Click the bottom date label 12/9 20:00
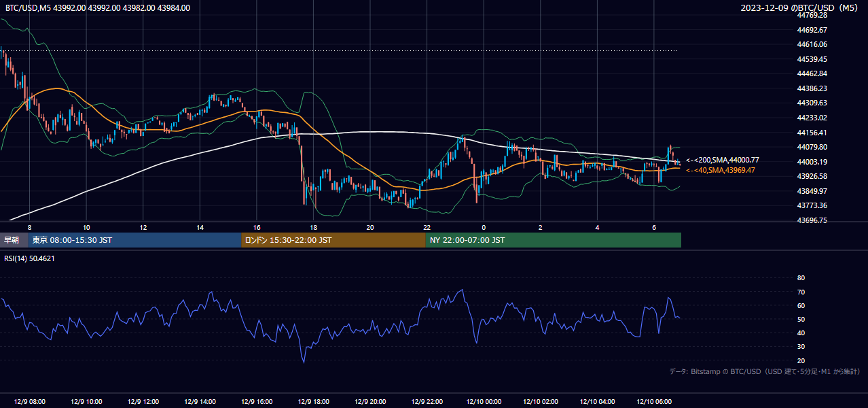Image resolution: width=868 pixels, height=408 pixels. point(369,401)
